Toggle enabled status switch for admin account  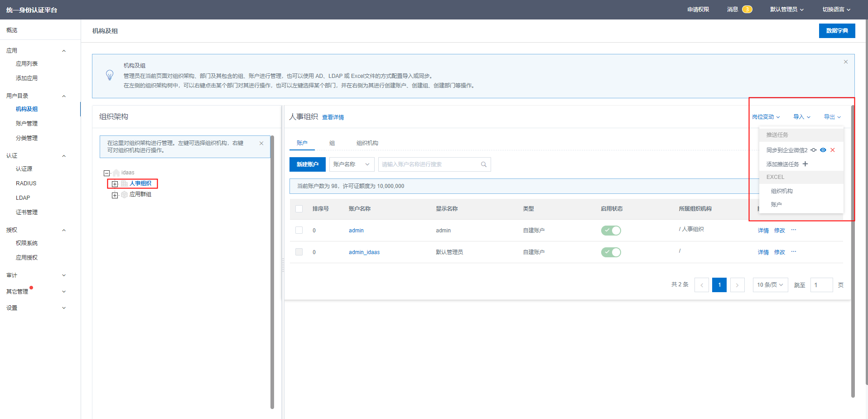click(x=611, y=231)
